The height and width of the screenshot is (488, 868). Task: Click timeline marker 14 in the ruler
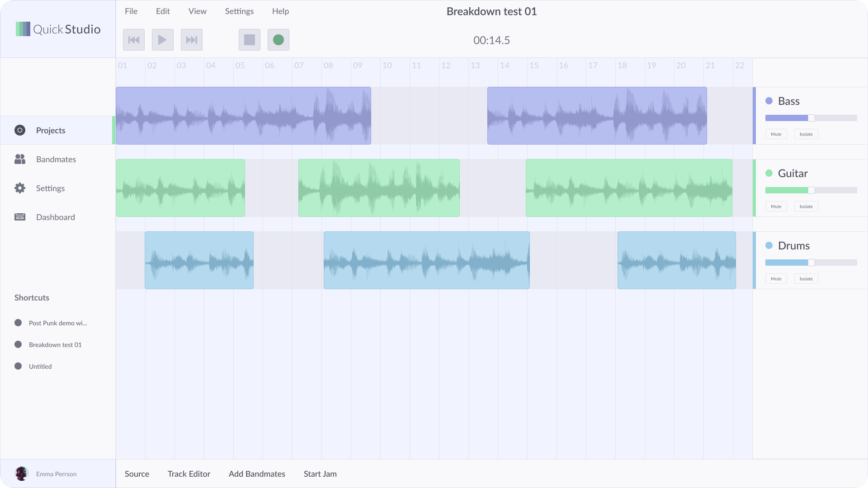505,66
